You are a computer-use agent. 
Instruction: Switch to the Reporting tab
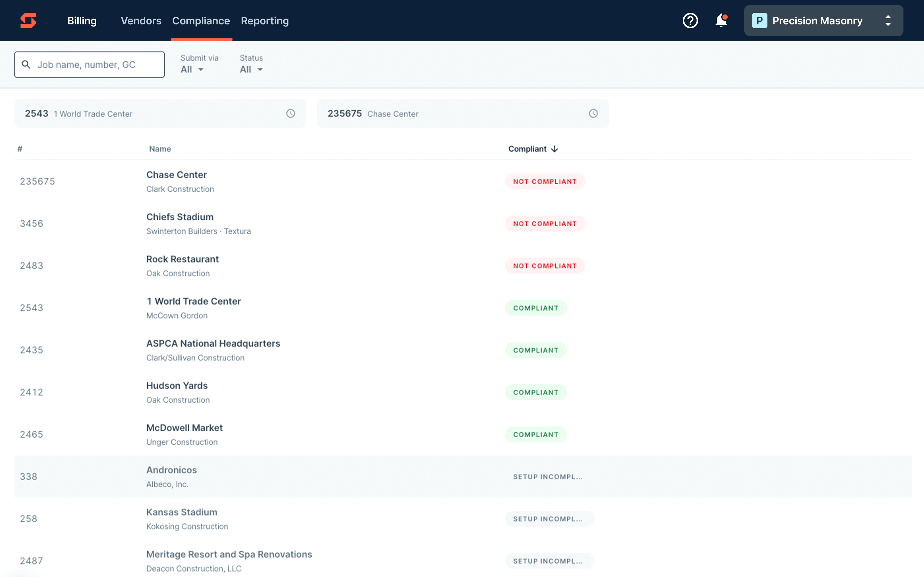[265, 21]
